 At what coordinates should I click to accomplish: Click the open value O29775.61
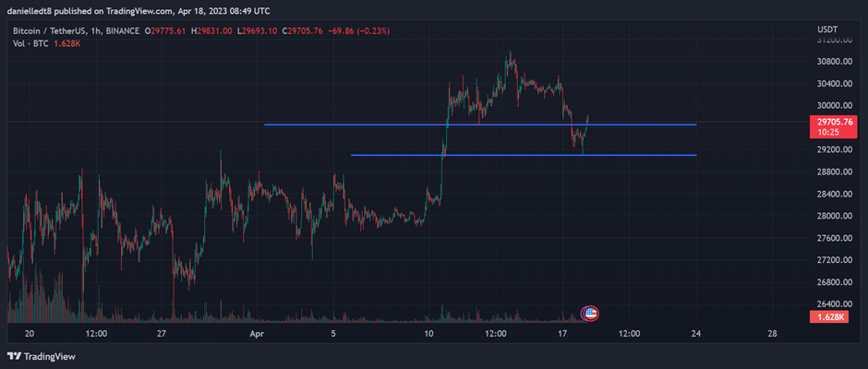pos(166,31)
